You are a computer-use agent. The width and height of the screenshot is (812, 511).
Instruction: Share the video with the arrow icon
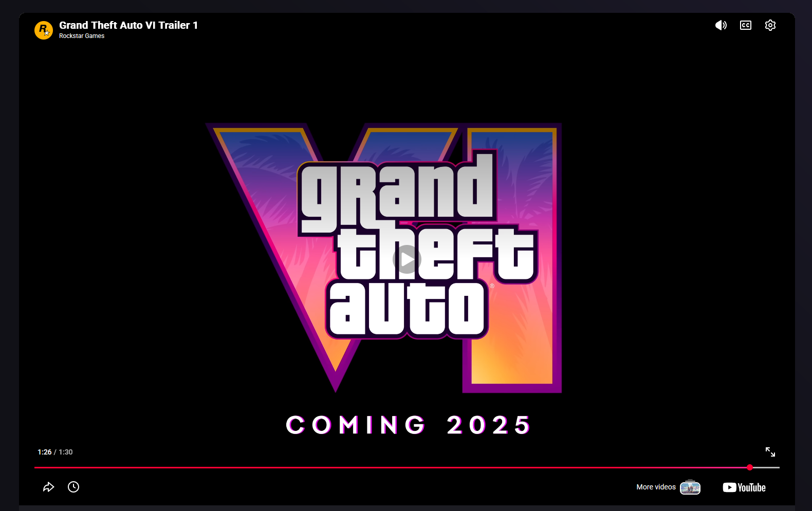point(49,487)
